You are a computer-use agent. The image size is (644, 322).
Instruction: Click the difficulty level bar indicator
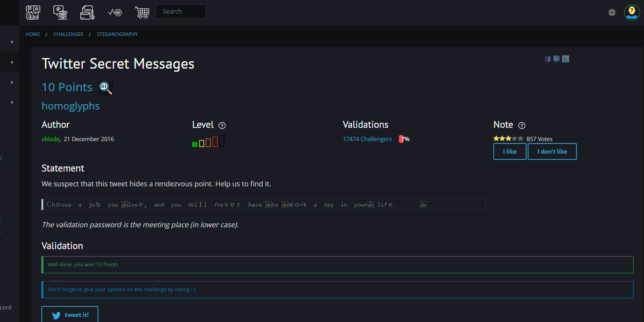[208, 141]
